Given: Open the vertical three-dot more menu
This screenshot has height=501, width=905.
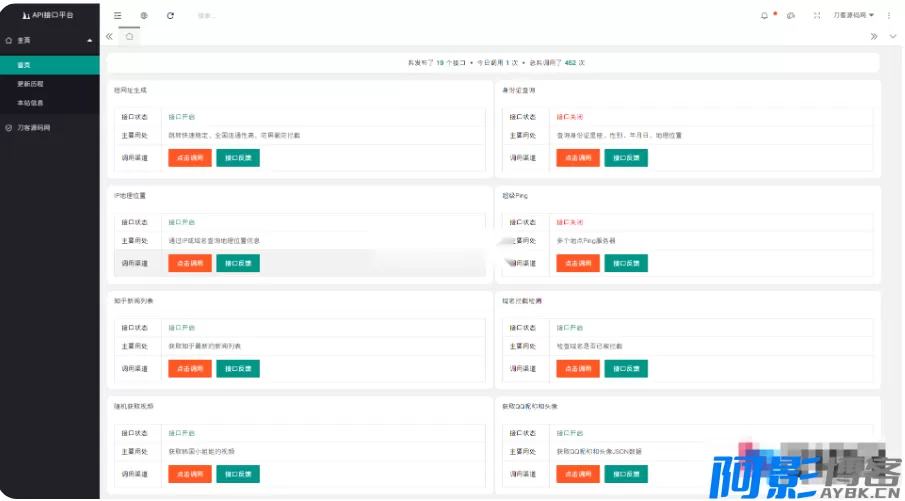Looking at the screenshot, I should 889,15.
